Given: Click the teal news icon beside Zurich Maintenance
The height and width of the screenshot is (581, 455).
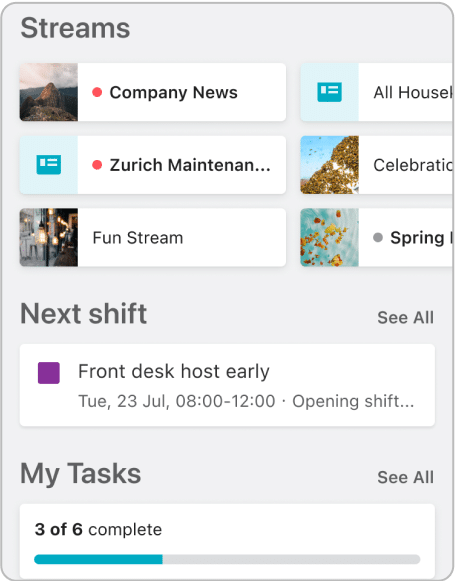Looking at the screenshot, I should coord(49,165).
